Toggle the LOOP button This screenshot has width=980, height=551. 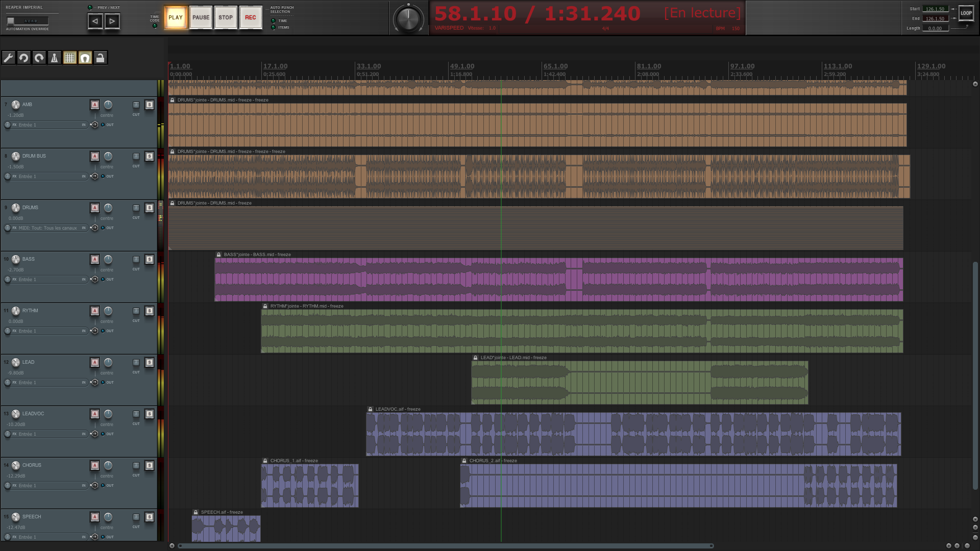(966, 13)
